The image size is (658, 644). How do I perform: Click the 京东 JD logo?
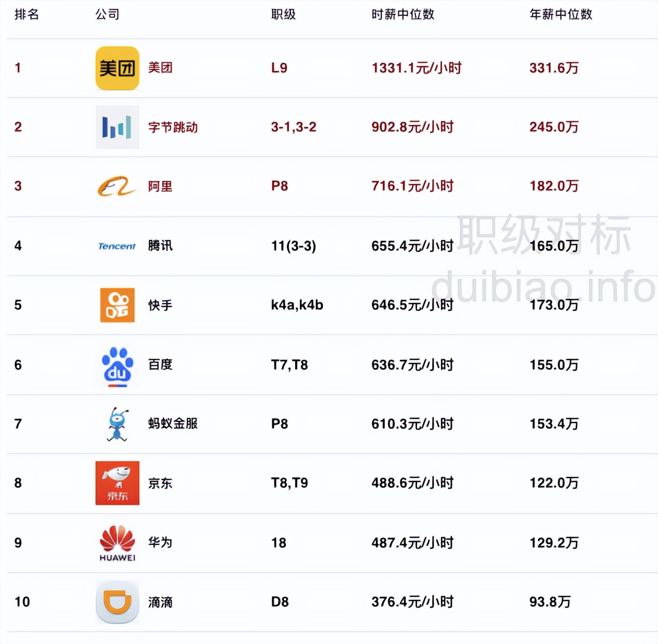[x=117, y=483]
